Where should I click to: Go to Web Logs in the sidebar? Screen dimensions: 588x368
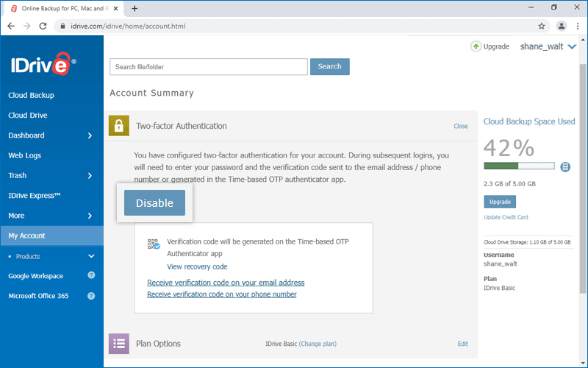pyautogui.click(x=24, y=156)
